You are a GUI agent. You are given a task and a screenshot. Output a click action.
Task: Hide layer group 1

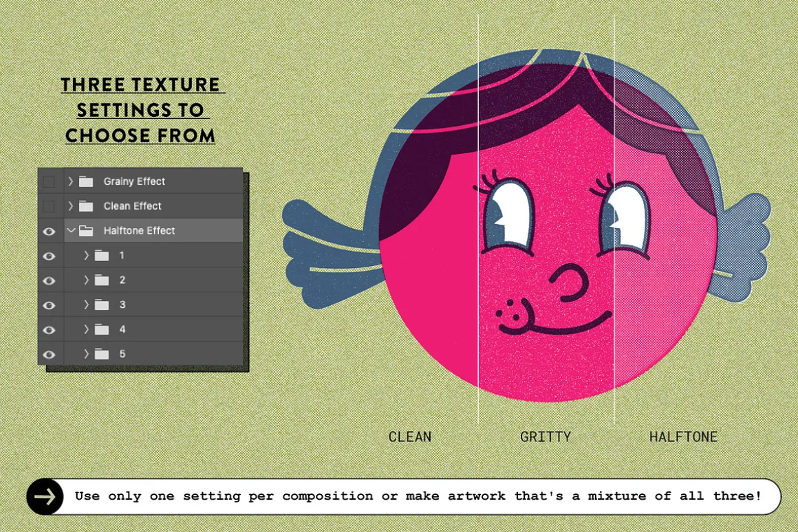pyautogui.click(x=49, y=256)
